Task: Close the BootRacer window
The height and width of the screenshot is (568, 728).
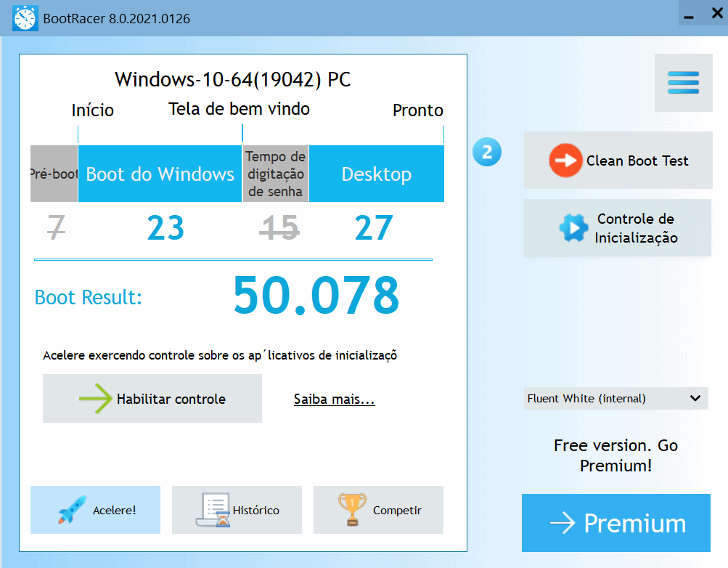Action: tap(717, 13)
